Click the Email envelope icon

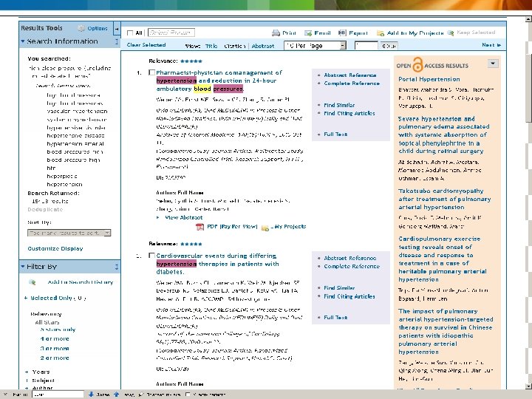[x=308, y=33]
